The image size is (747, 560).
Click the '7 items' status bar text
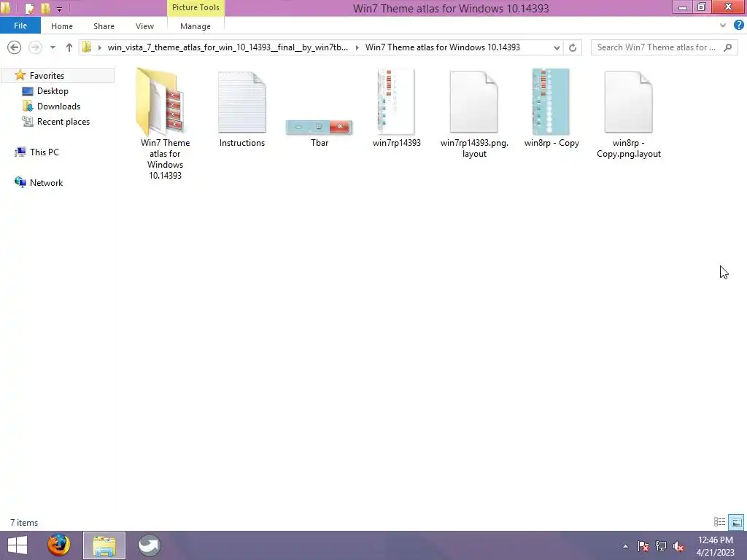[x=24, y=522]
